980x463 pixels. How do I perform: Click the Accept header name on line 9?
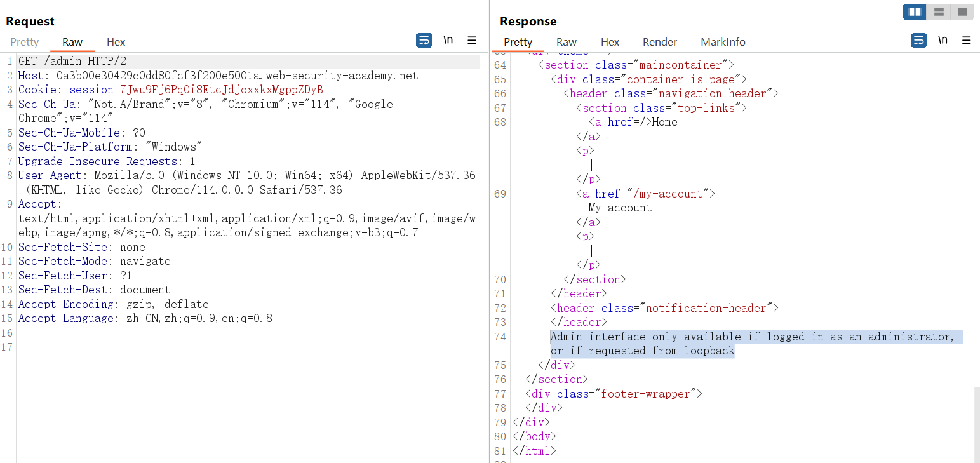[37, 204]
